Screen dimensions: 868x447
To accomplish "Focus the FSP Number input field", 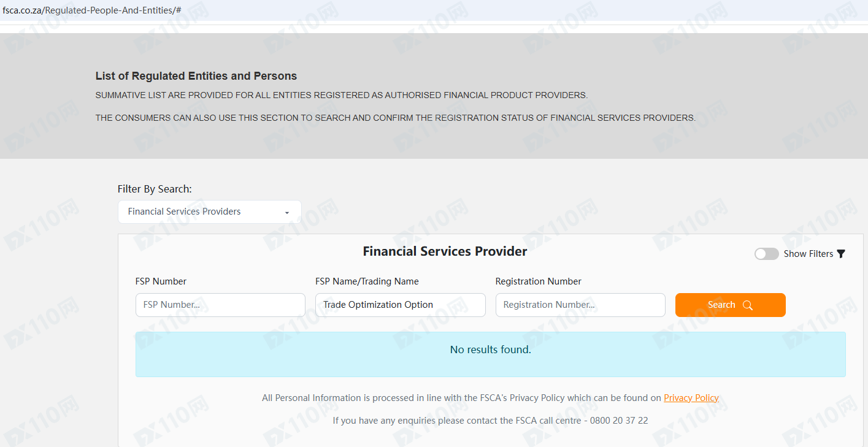I will click(x=220, y=305).
